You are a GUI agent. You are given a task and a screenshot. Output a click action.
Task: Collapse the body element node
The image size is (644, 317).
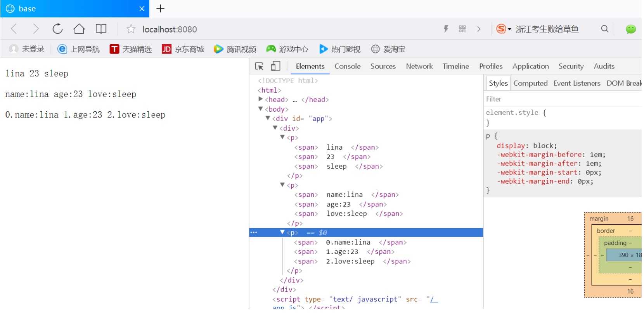261,109
